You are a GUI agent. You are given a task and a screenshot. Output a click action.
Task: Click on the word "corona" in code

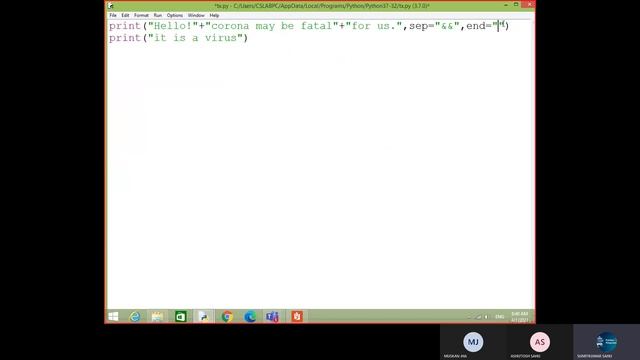coord(230,26)
